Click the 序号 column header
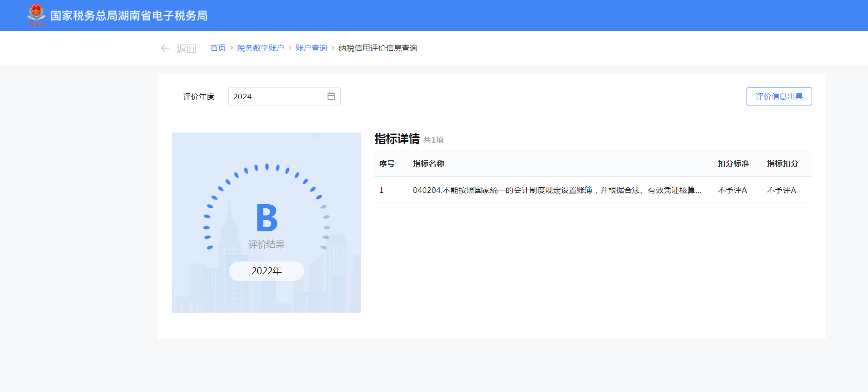The image size is (868, 392). pos(387,164)
